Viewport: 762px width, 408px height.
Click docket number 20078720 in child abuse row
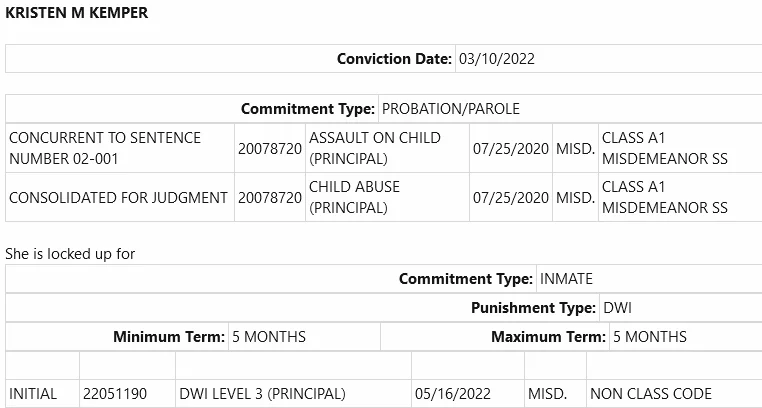click(270, 198)
